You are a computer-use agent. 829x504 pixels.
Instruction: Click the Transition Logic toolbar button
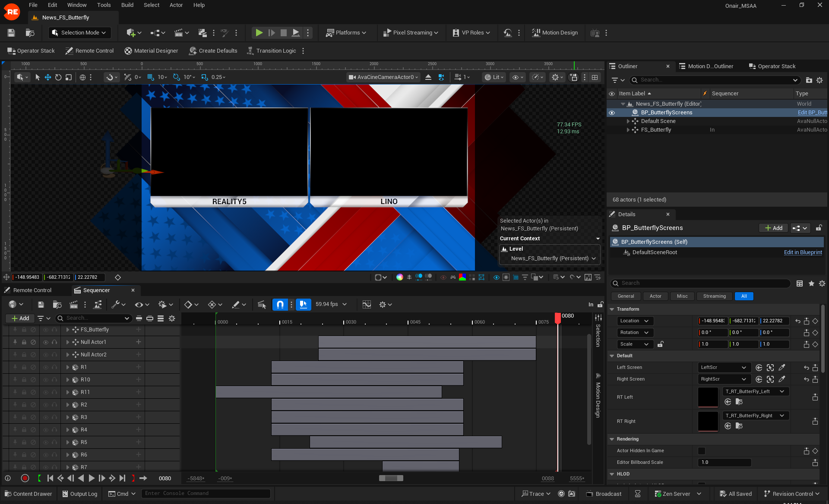(x=272, y=51)
